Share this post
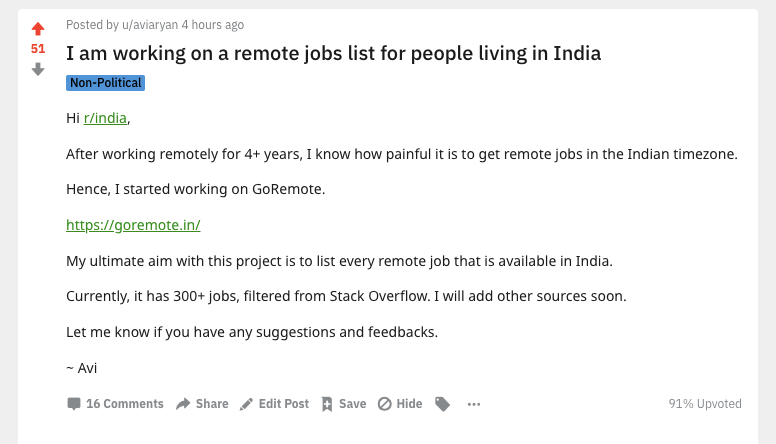Image resolution: width=776 pixels, height=444 pixels. tap(202, 404)
